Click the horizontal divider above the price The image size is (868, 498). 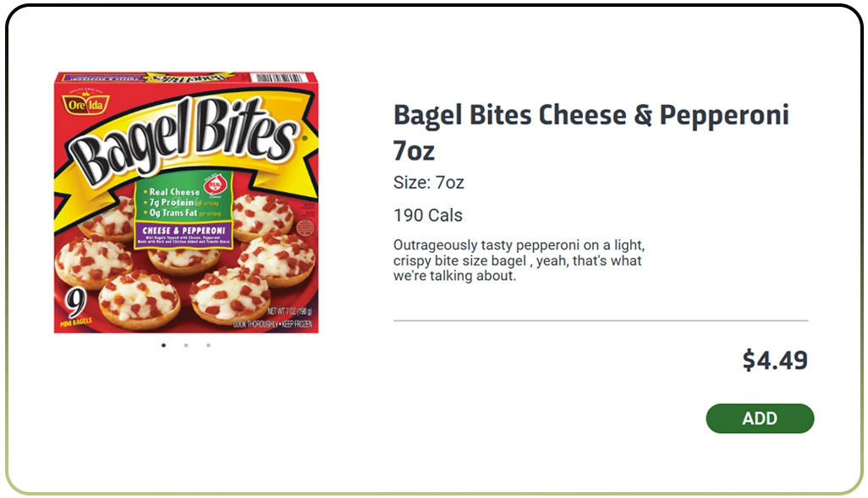click(x=600, y=321)
